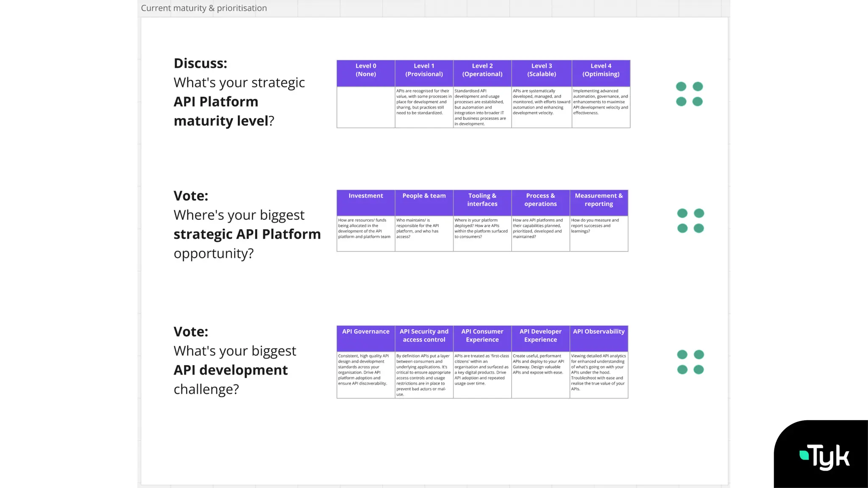Click bottom-right green dot beside API Governance table
The height and width of the screenshot is (488, 868).
tap(698, 370)
